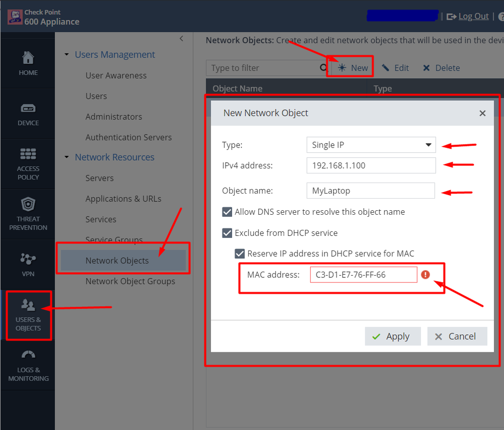Click the Log Out link
Image resolution: width=504 pixels, height=430 pixels.
tap(473, 16)
